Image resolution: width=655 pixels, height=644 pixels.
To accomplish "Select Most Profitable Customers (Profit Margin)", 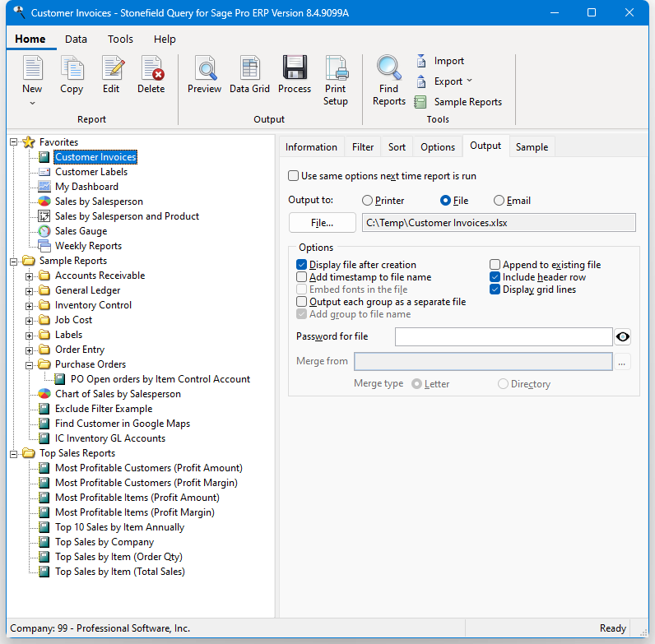I will (x=146, y=483).
